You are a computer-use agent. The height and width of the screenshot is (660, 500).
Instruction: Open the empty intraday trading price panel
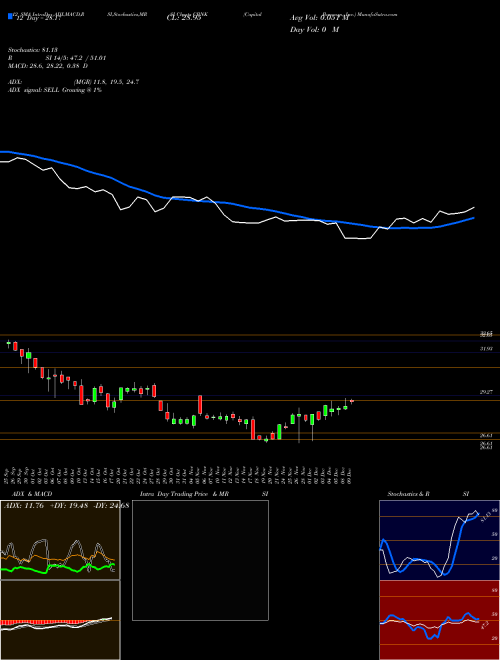200,560
